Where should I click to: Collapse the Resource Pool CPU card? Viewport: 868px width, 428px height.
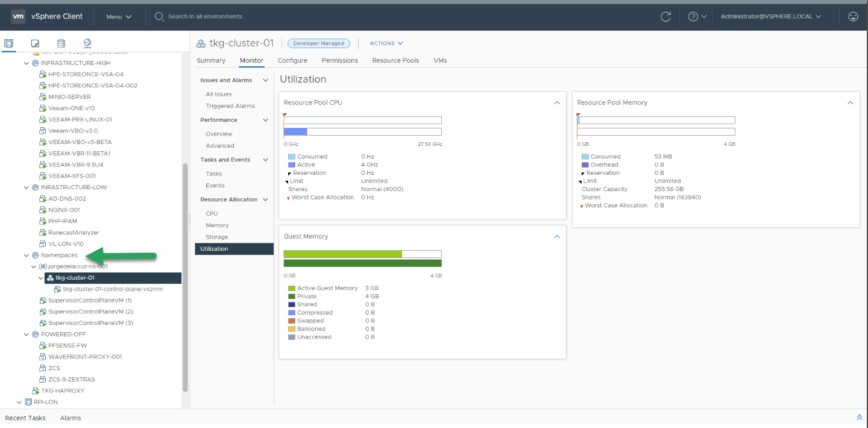[557, 102]
